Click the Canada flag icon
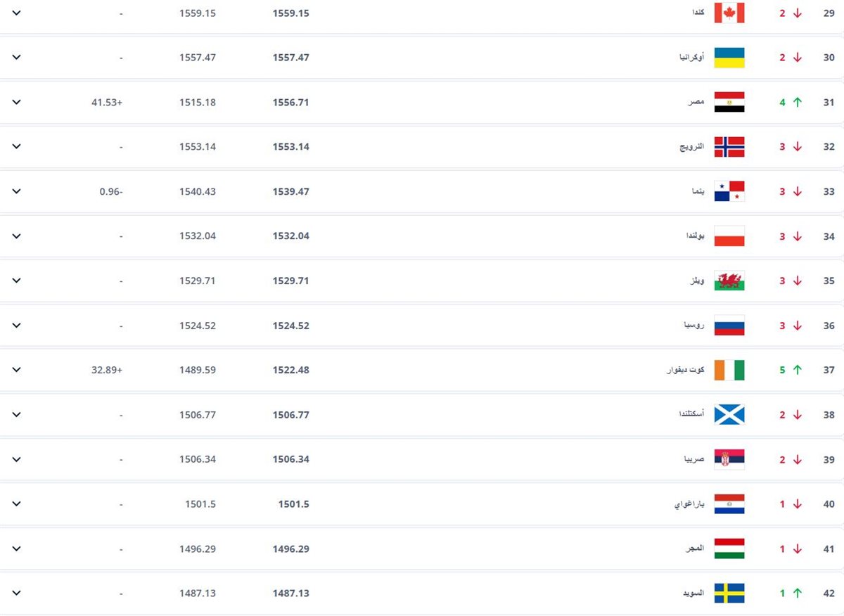Viewport: 844px width, 616px height. pos(729,13)
